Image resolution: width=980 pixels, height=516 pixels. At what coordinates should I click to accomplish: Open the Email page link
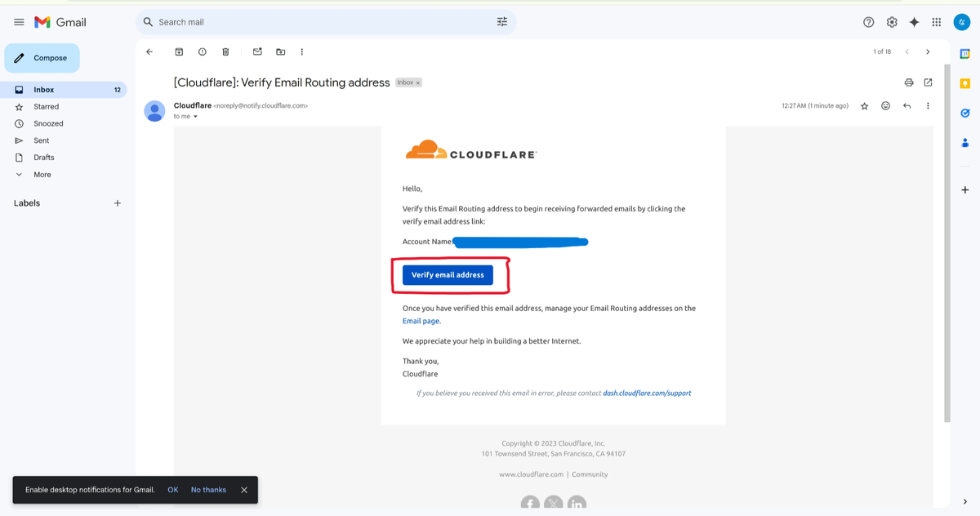421,321
